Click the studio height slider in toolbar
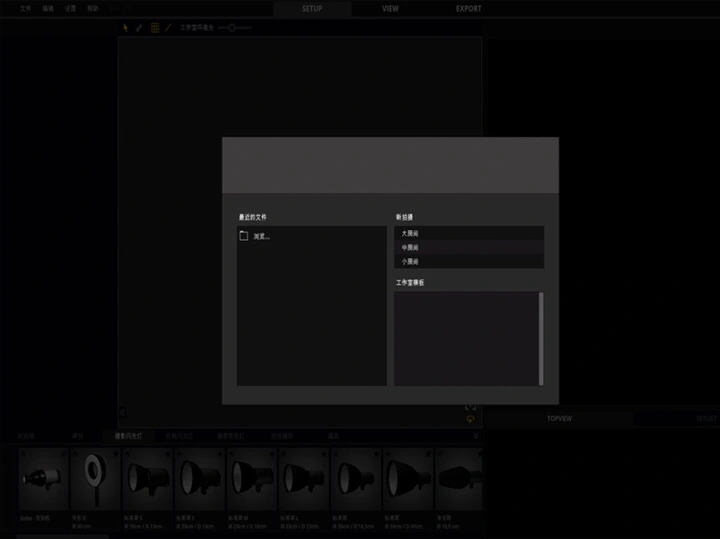720x539 pixels. tap(233, 28)
